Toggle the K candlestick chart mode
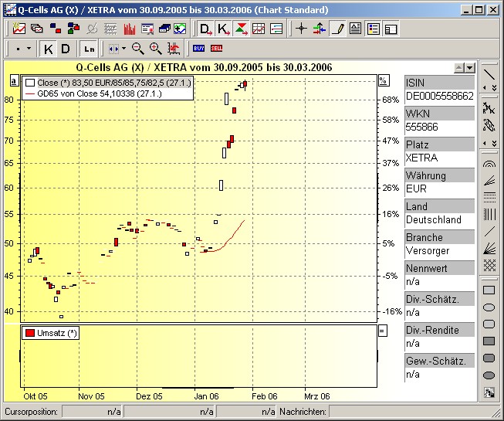 point(49,49)
